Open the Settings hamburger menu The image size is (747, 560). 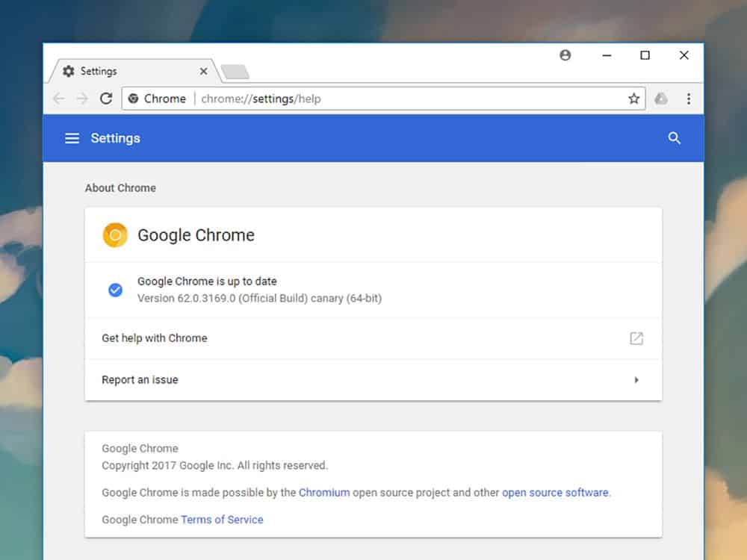pos(72,138)
